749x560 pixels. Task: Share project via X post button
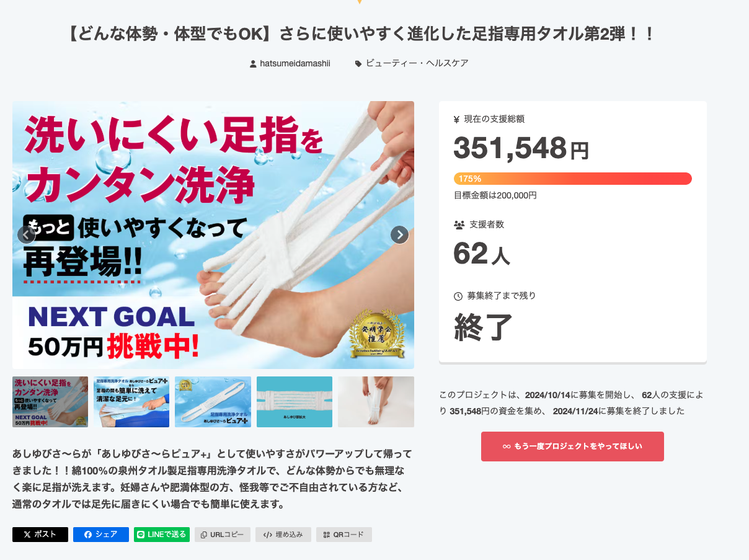point(40,535)
